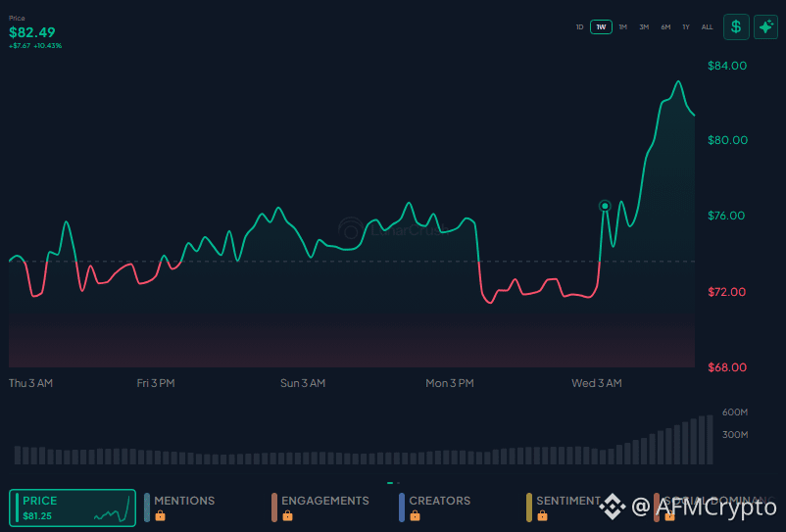Click the $72.00 axis label
This screenshot has height=532, width=786.
click(726, 292)
